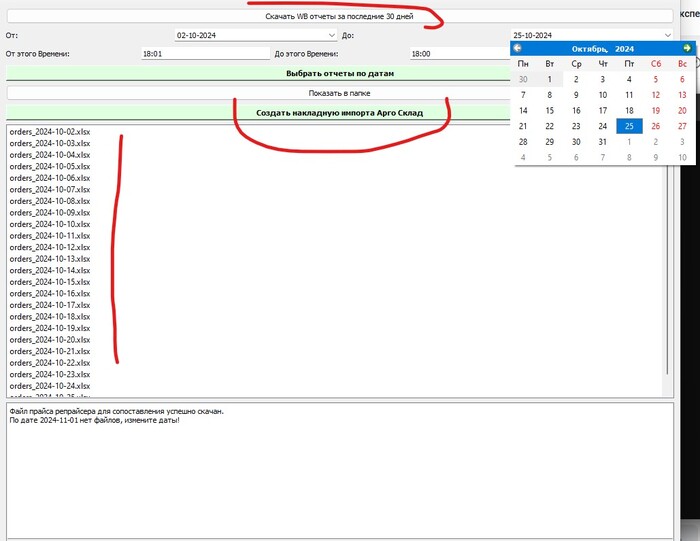Select file orders_2024-10-03.xlsx
700x541 pixels.
pos(50,144)
